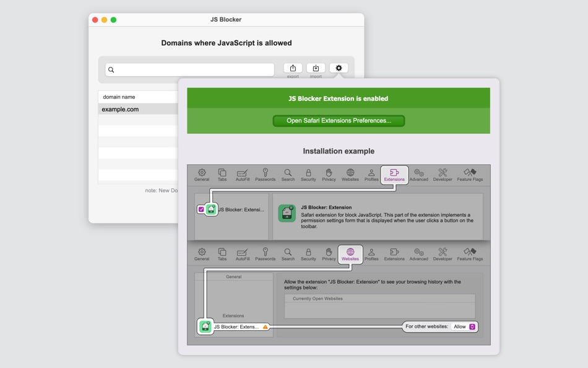Select JS Blocker: Extens... in the Websites sidebar
The height and width of the screenshot is (368, 588).
click(x=236, y=326)
